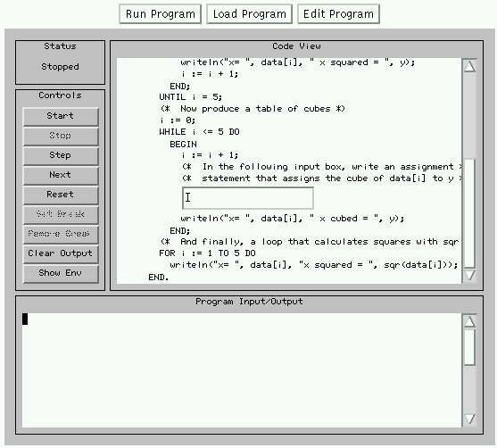
Task: Click the disabled Stop control
Action: click(61, 136)
